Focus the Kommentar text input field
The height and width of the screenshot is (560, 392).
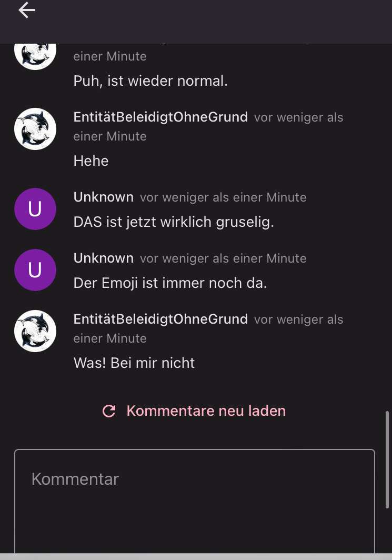tap(195, 500)
